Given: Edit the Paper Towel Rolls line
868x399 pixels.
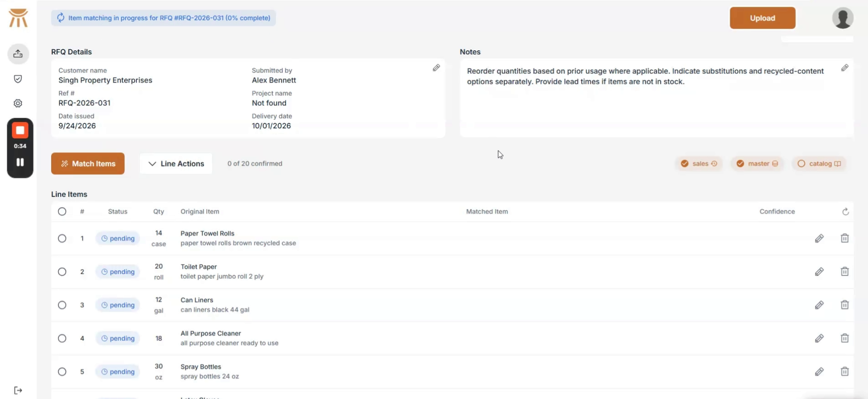Looking at the screenshot, I should 819,238.
